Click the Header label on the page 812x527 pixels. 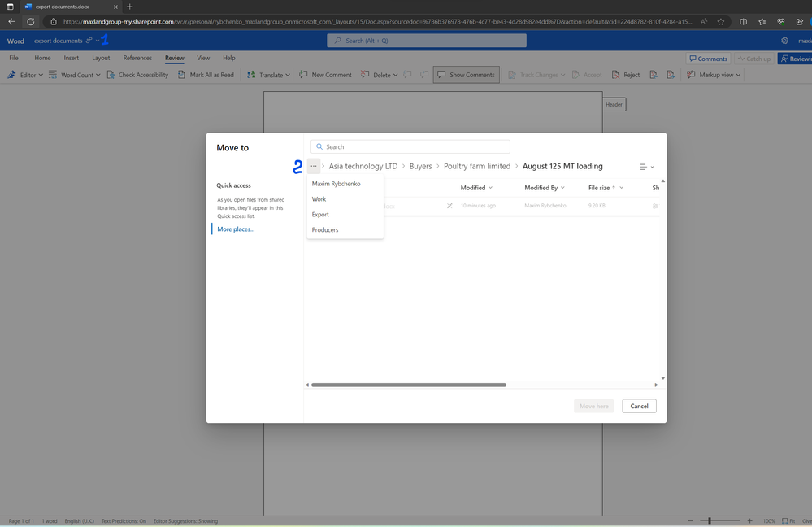[x=614, y=105]
